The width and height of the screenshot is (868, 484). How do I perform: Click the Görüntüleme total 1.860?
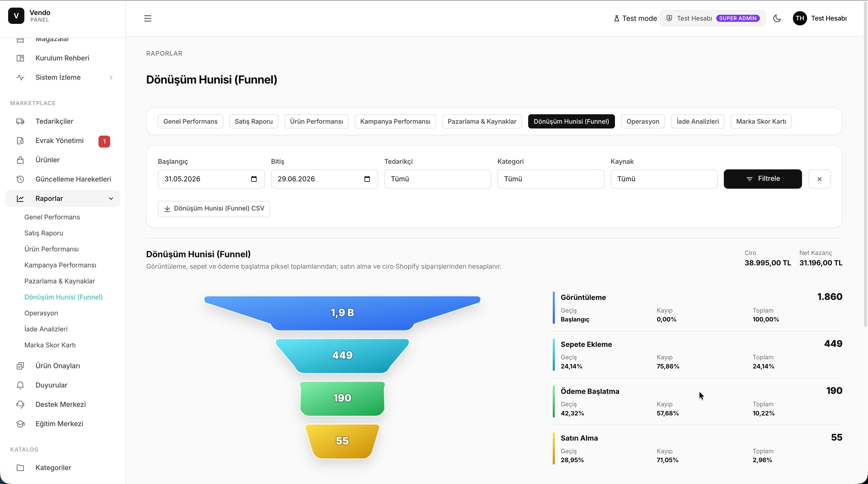[x=830, y=297]
